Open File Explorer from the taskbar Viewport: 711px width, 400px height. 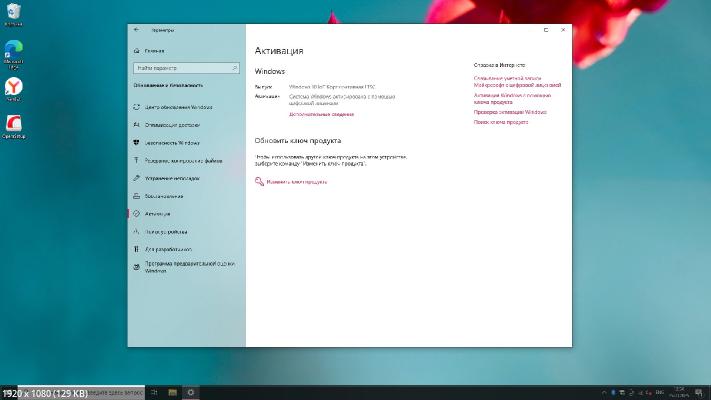click(172, 392)
